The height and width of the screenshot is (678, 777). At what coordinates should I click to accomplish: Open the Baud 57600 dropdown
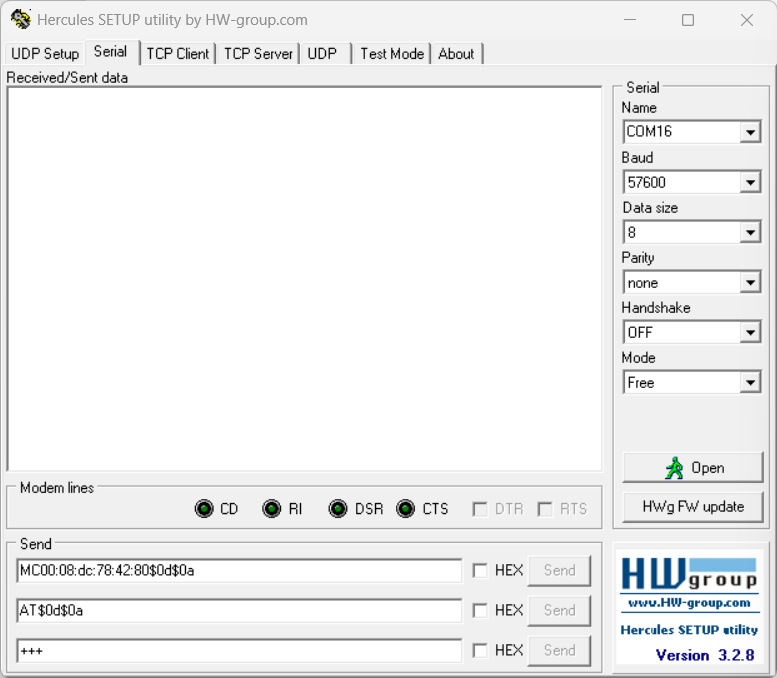point(750,182)
